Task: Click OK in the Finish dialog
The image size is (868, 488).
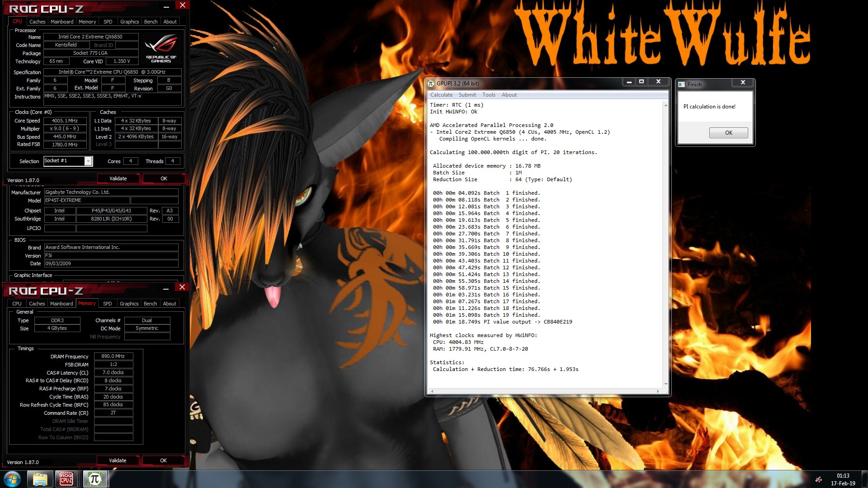Action: point(728,132)
